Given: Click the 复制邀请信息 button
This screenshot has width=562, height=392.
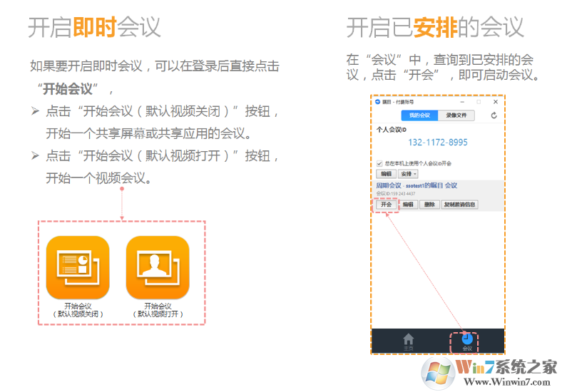Looking at the screenshot, I should coord(459,205).
